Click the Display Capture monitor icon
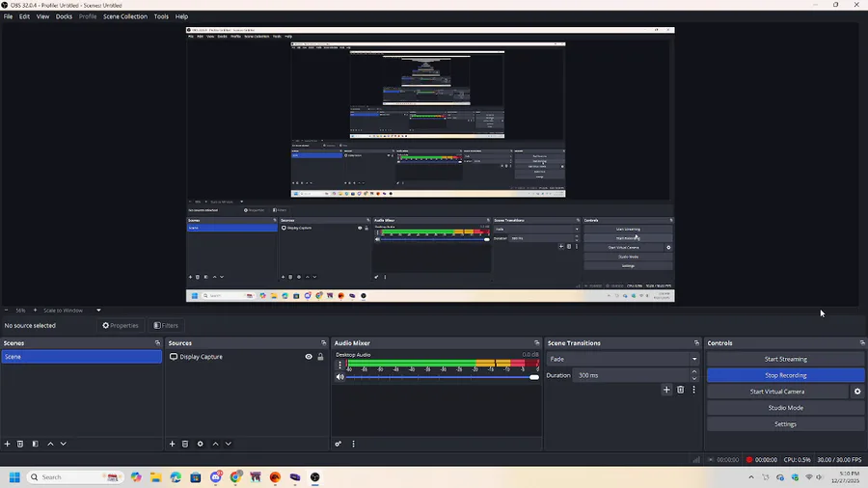868x488 pixels. tap(174, 357)
